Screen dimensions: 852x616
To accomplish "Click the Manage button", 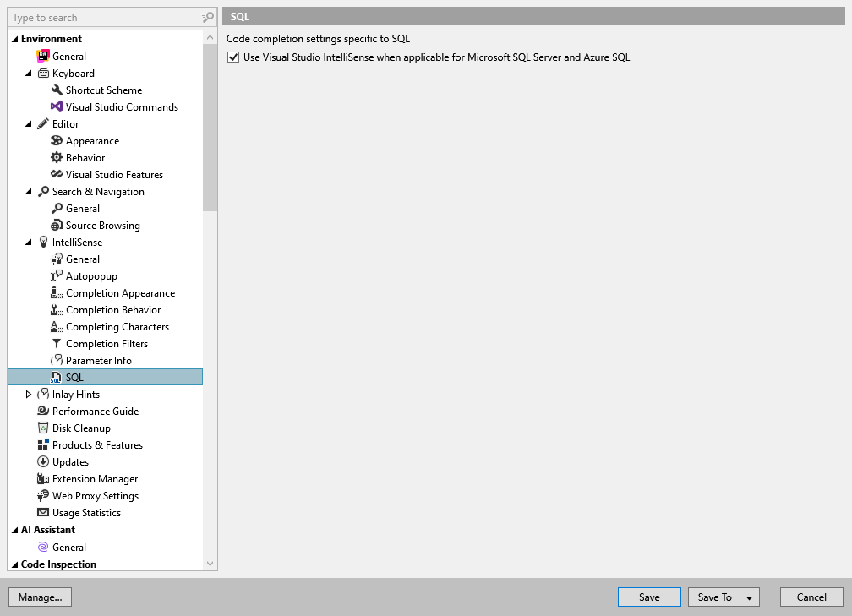I will click(x=40, y=597).
